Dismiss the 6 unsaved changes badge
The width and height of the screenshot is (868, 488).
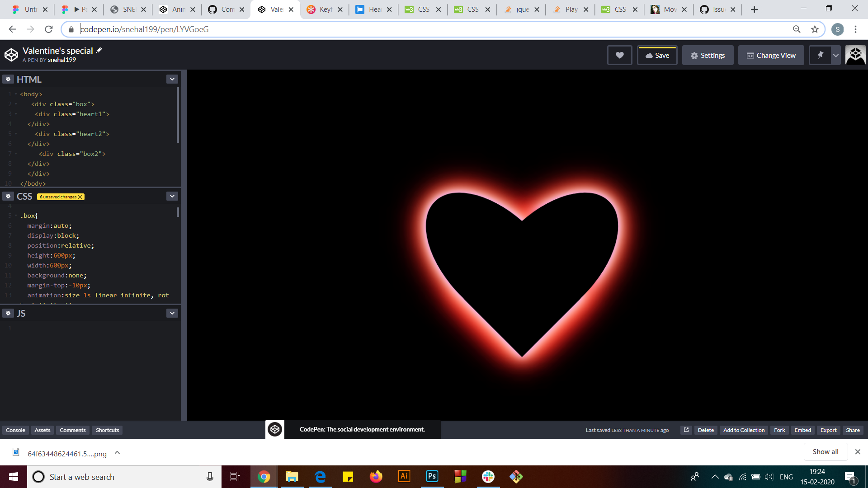pos(80,197)
